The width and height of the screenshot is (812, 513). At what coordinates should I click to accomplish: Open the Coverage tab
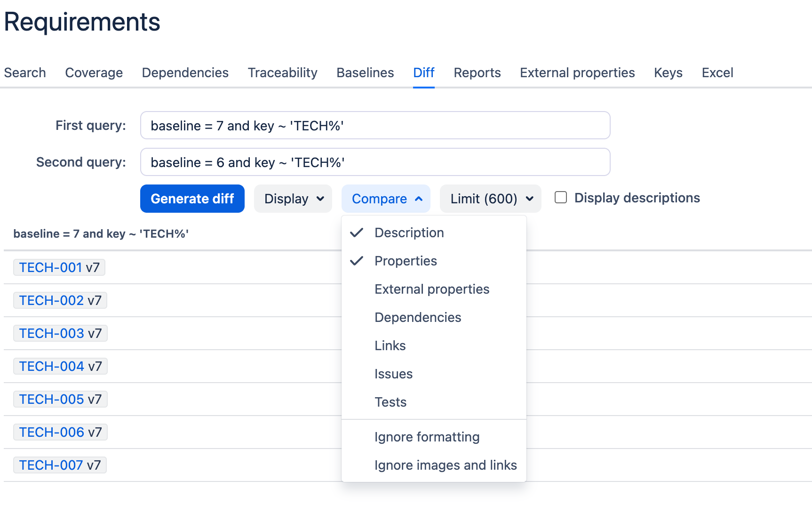coord(94,73)
